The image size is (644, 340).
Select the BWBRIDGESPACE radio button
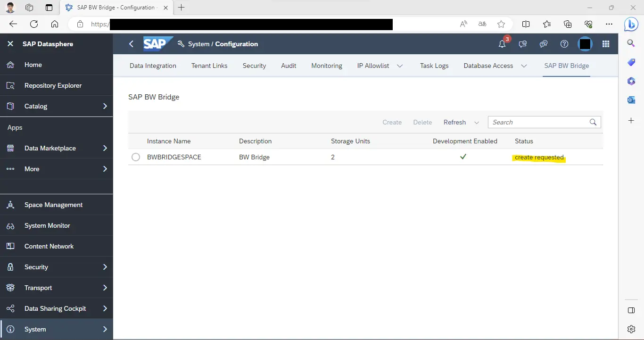(136, 157)
